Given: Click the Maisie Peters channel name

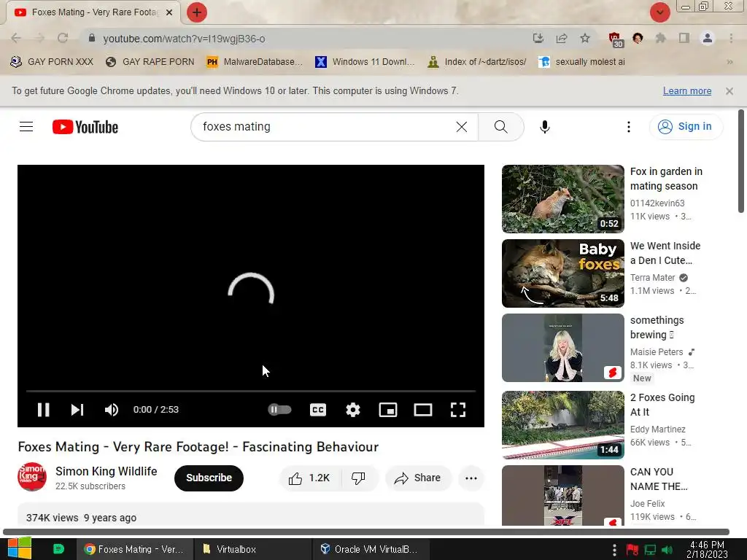Looking at the screenshot, I should point(657,352).
